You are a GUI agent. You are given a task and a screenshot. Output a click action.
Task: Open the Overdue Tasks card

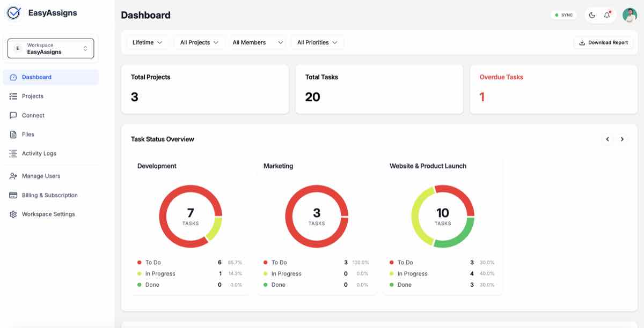point(553,89)
